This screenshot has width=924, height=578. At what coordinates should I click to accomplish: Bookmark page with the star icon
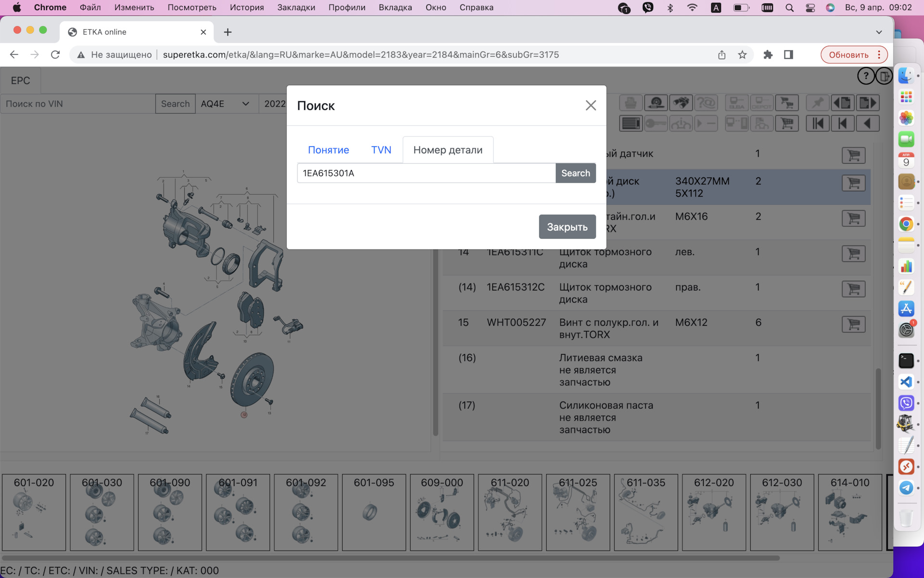[x=742, y=54]
